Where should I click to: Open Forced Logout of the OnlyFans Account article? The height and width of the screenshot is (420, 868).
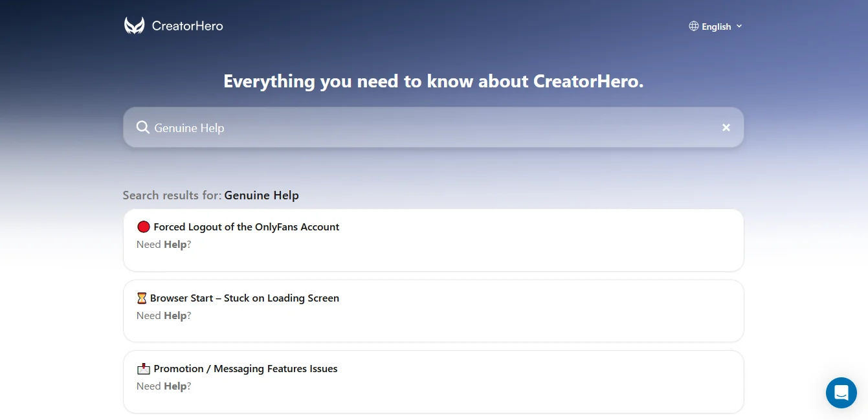coord(434,240)
